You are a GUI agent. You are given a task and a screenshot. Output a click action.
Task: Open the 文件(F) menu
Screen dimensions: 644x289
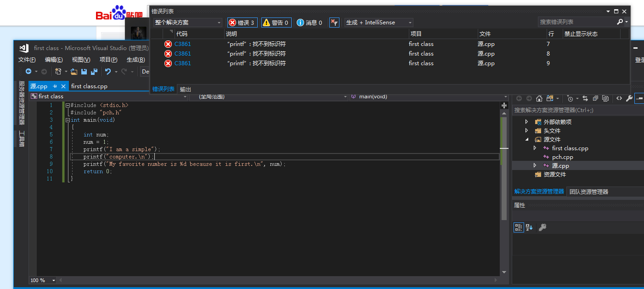[27, 60]
